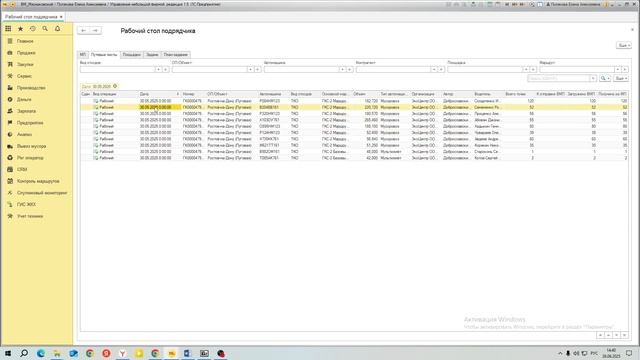This screenshot has height=360, width=640.
Task: Switch to Спецзадания tab
Action: click(176, 55)
